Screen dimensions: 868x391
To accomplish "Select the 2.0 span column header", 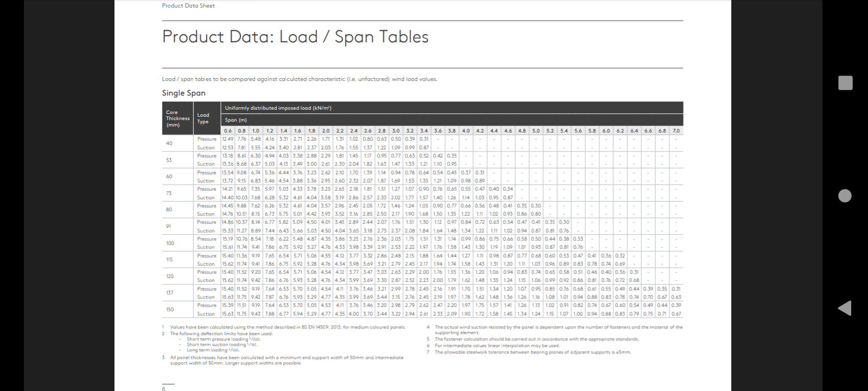I will (x=325, y=131).
